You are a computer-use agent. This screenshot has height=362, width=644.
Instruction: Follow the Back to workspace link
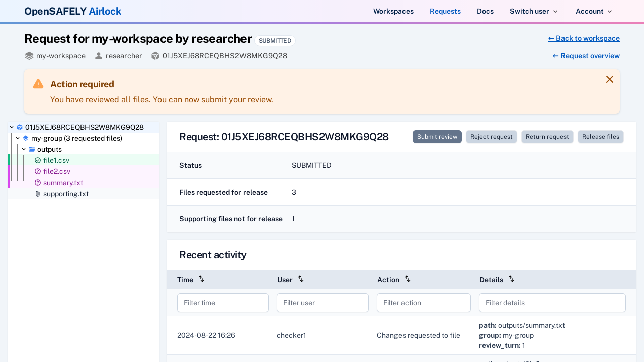(584, 38)
